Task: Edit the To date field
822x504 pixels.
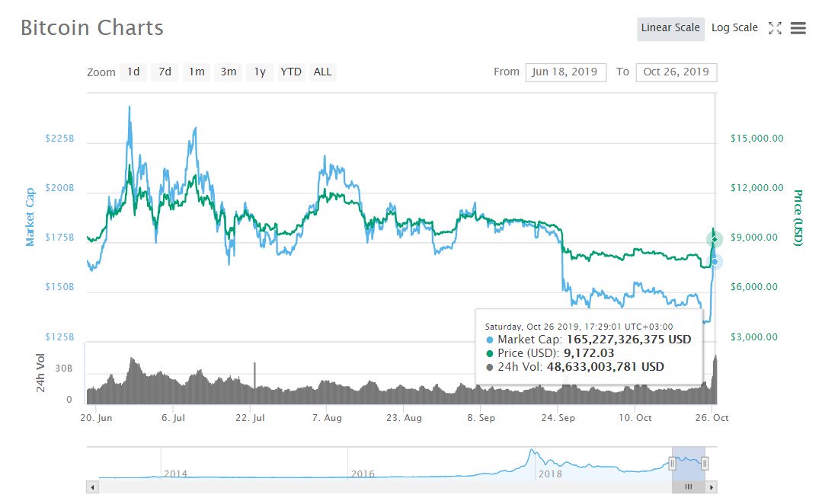Action: [x=676, y=72]
